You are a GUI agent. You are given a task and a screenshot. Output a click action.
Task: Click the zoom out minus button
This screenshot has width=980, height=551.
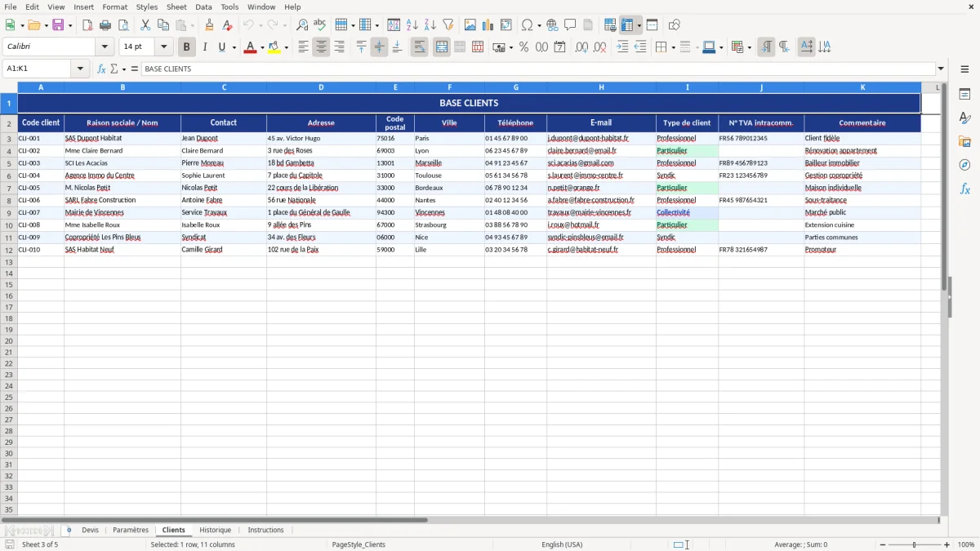coord(881,544)
